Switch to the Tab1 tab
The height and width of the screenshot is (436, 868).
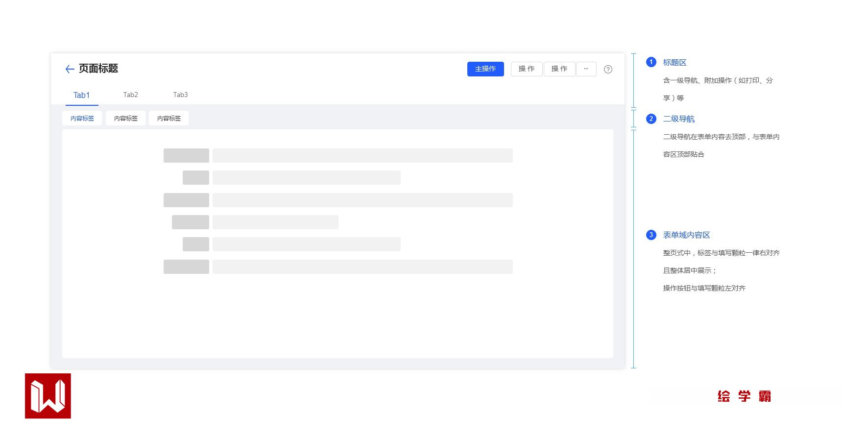click(x=82, y=95)
